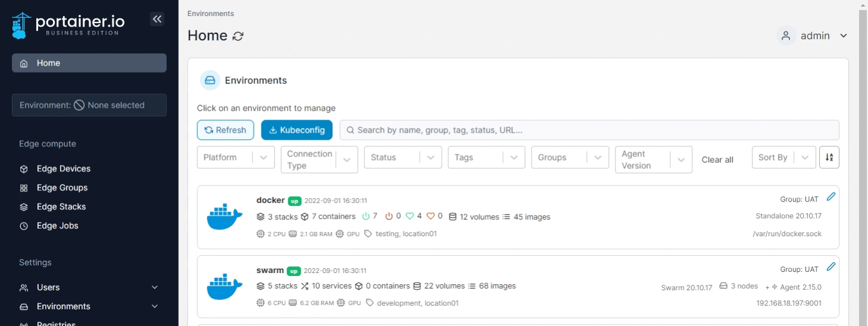Expand the Users settings submenu

click(155, 287)
